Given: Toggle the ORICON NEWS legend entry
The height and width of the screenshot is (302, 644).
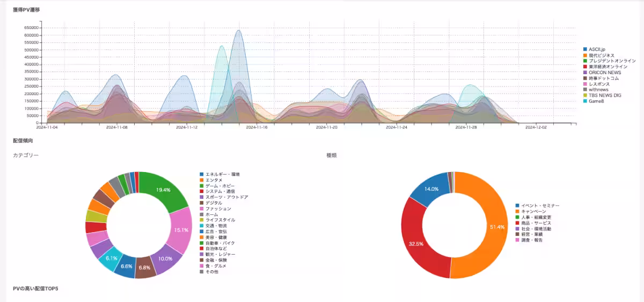Looking at the screenshot, I should pos(604,73).
